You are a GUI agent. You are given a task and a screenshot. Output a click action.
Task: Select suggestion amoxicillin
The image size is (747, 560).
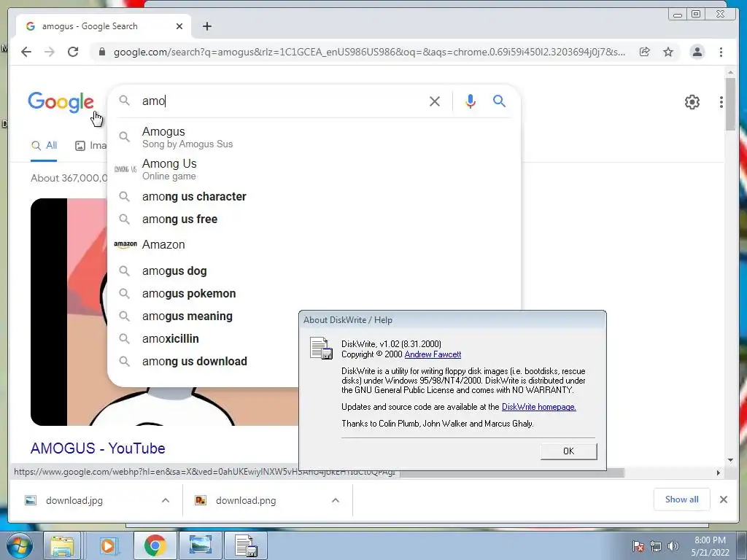pos(204,338)
